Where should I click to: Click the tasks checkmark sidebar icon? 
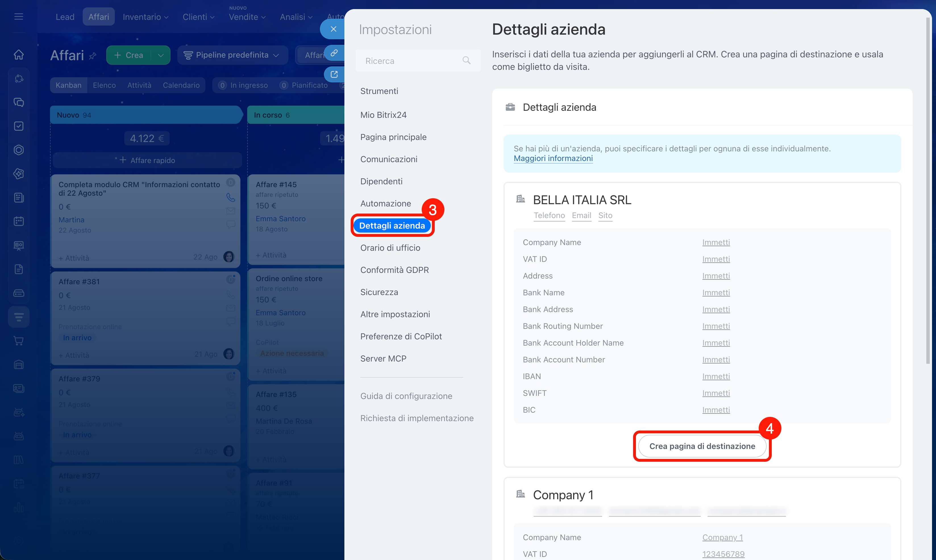point(18,126)
